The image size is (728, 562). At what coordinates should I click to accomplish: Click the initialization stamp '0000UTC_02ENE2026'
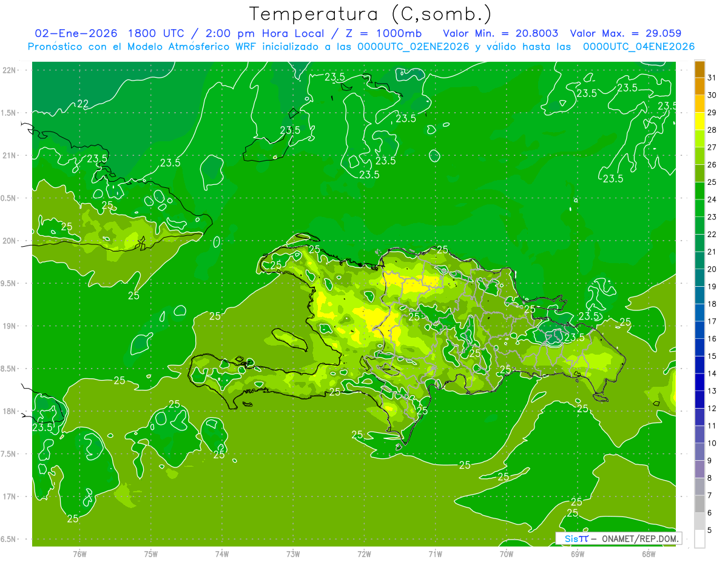pos(413,47)
